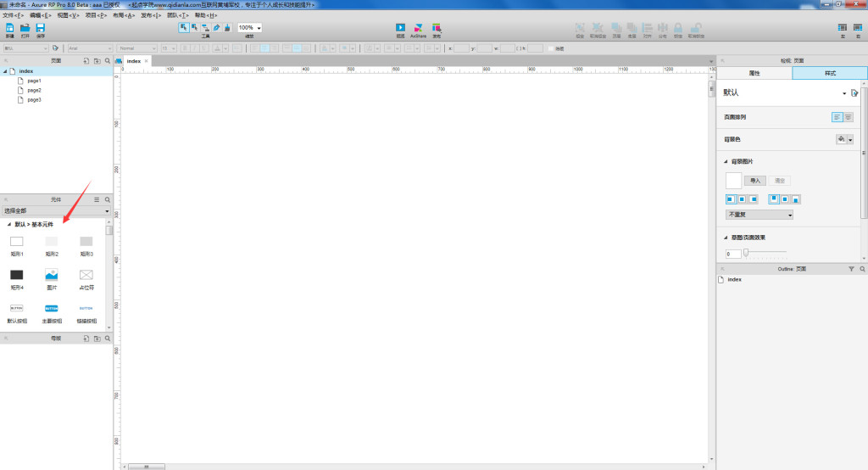Open the widget library options menu icon
This screenshot has width=868, height=470.
[x=97, y=199]
